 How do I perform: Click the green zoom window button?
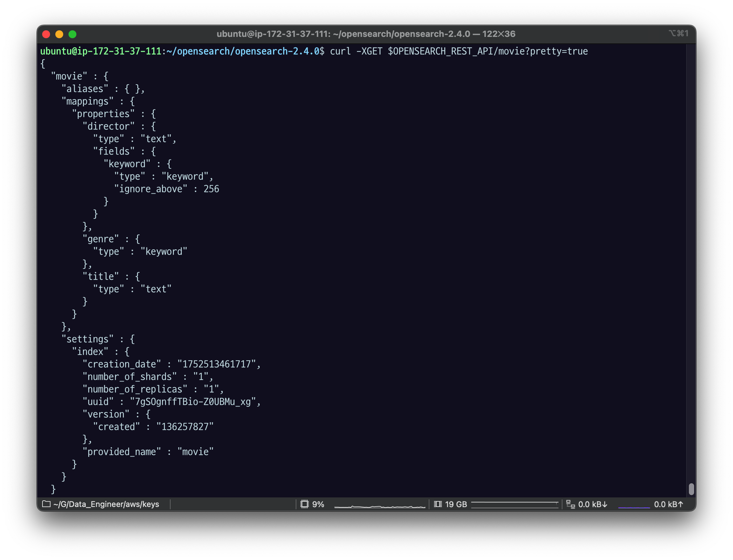(72, 34)
